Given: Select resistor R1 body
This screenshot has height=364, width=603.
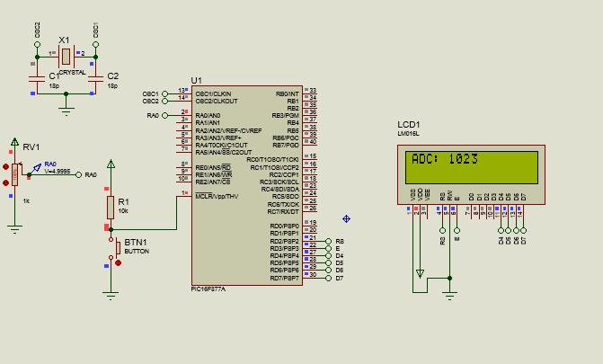Looking at the screenshot, I should tap(111, 208).
